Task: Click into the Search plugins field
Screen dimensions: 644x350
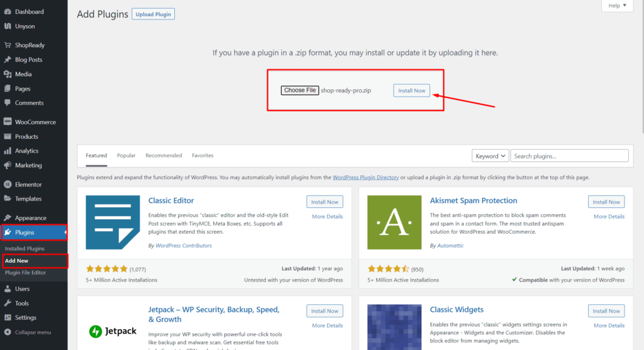Action: pos(569,156)
